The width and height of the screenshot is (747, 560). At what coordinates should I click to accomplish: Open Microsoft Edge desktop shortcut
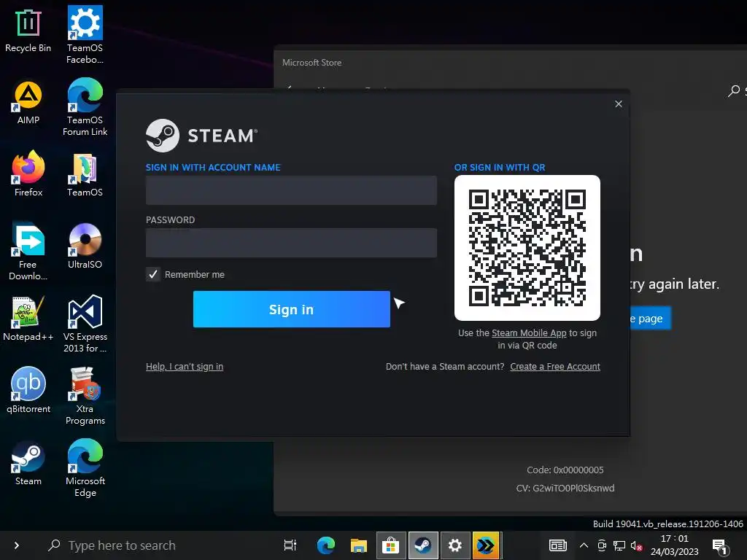click(85, 469)
